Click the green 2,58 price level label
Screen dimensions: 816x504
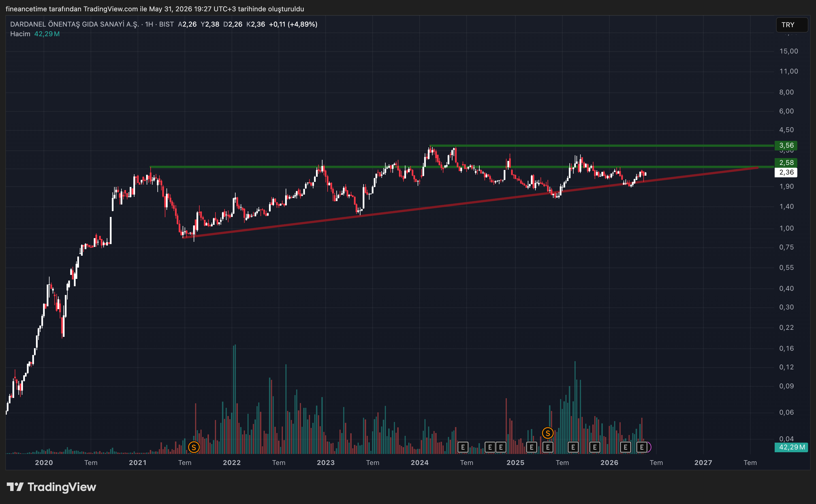click(786, 163)
